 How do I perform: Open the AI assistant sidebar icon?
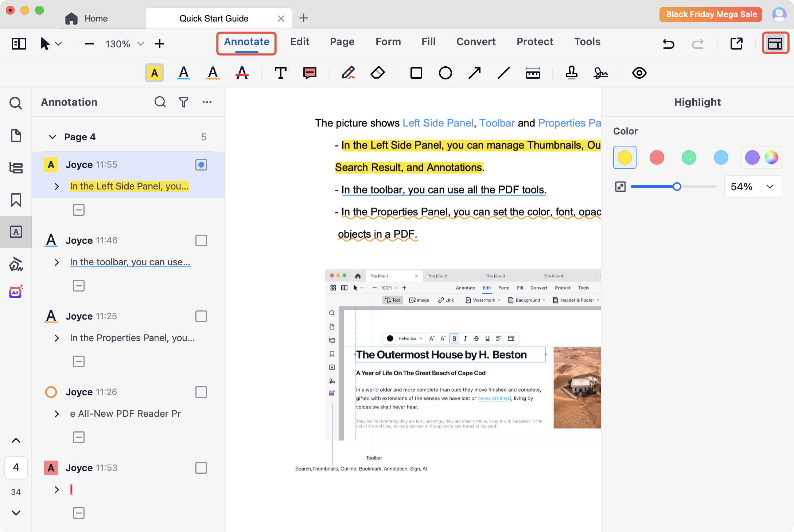coord(16,292)
